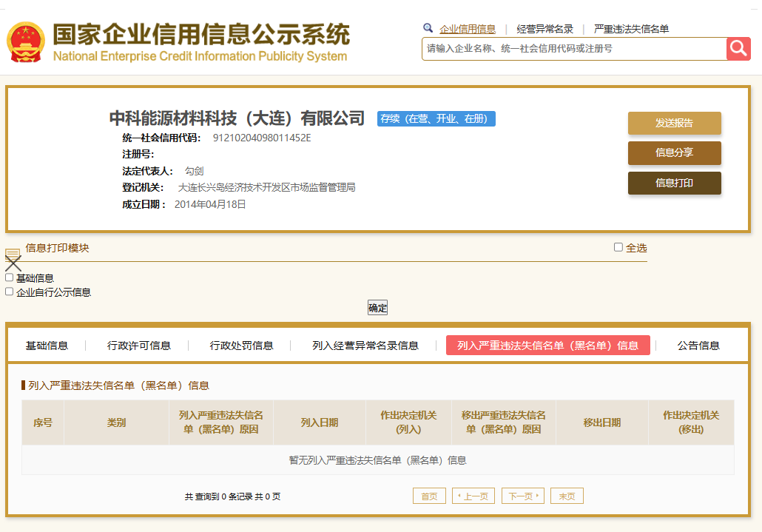The image size is (762, 532).
Task: Click the 信息打印 button
Action: [x=674, y=183]
